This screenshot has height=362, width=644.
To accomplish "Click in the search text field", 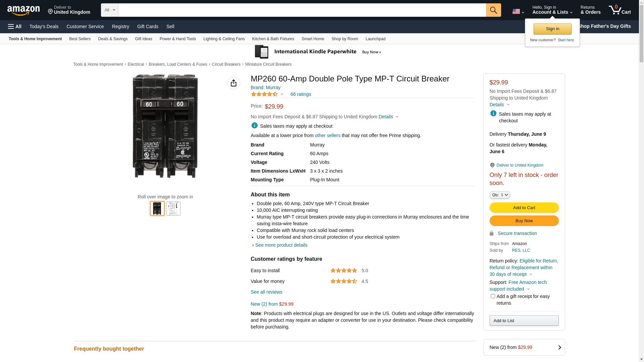I will click(x=302, y=10).
